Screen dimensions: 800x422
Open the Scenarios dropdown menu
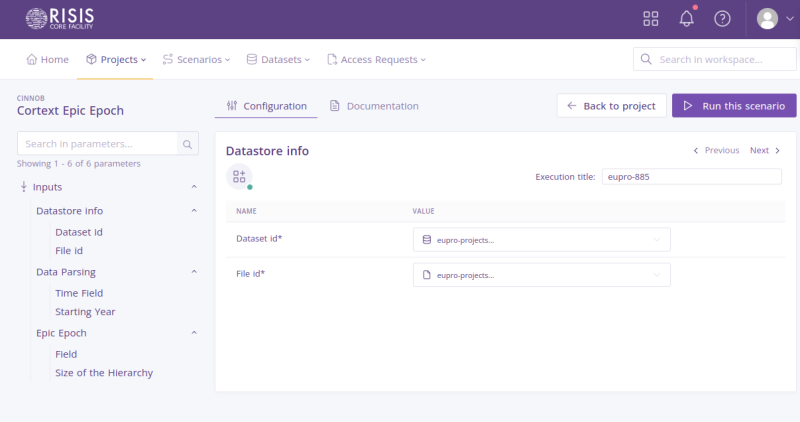196,59
